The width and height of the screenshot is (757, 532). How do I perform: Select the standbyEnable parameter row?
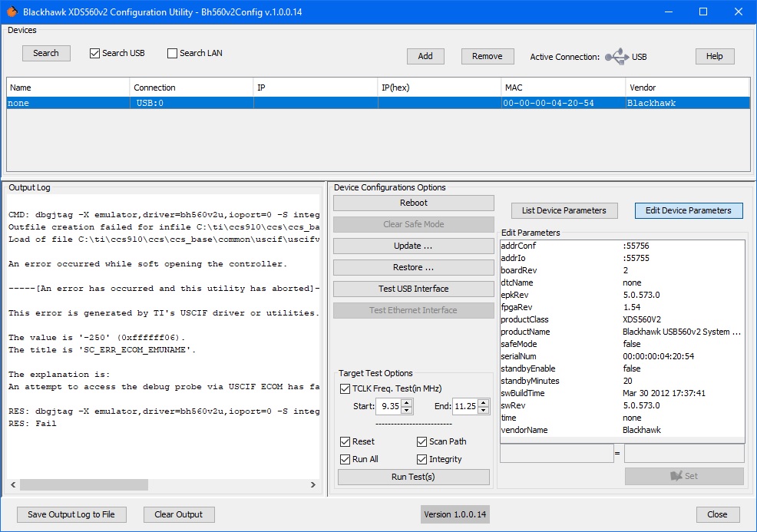(x=623, y=368)
